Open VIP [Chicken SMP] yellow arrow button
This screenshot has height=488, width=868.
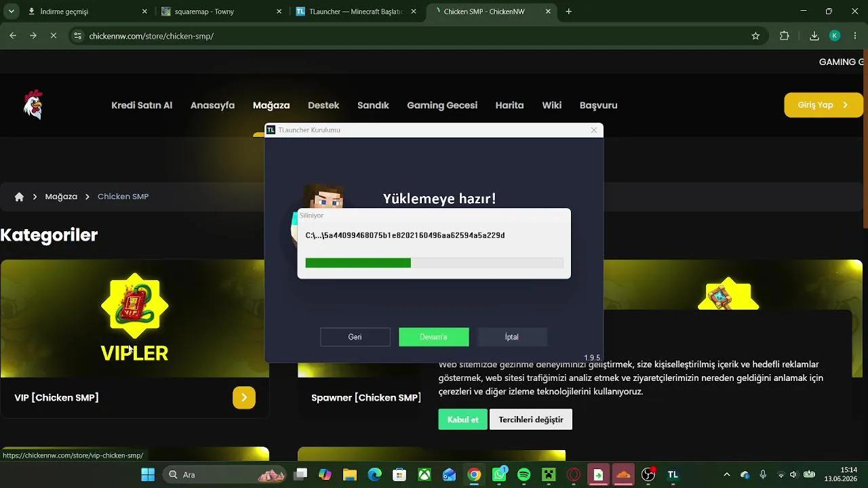[244, 398]
